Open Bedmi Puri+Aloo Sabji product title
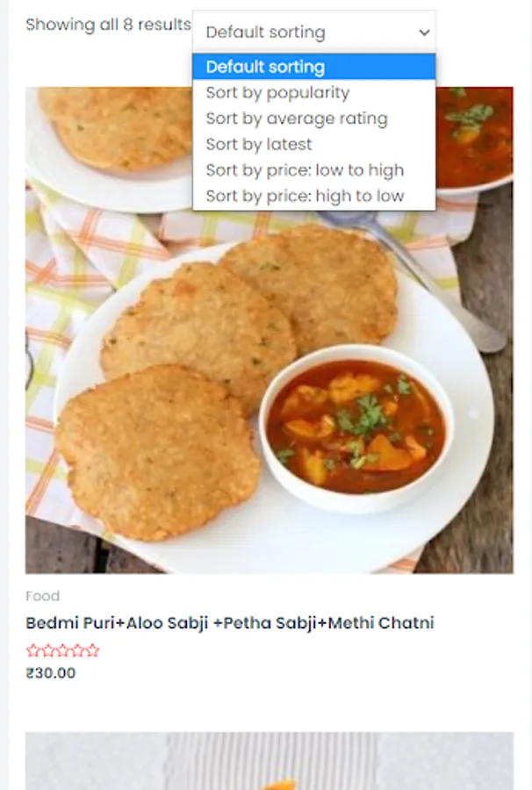Image resolution: width=532 pixels, height=790 pixels. (230, 623)
